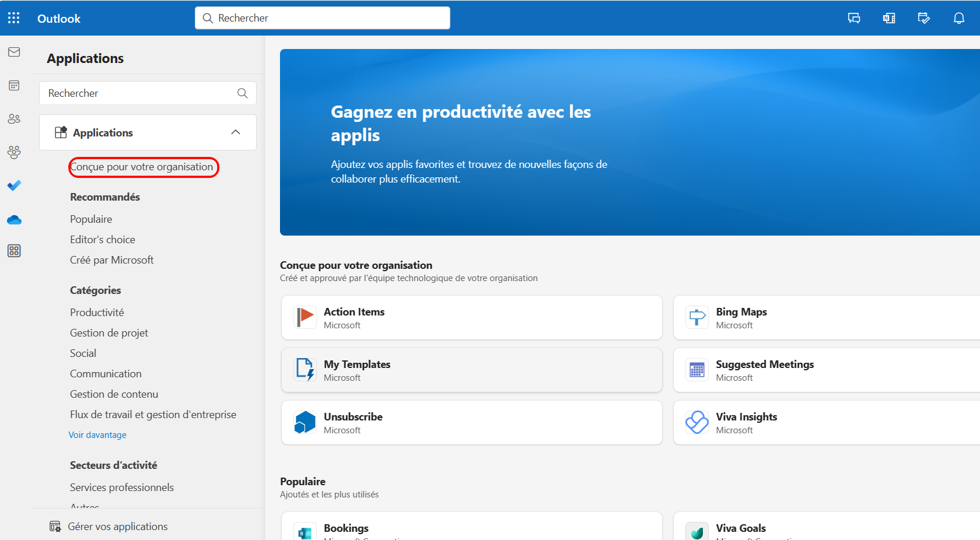Select the Social category

83,353
